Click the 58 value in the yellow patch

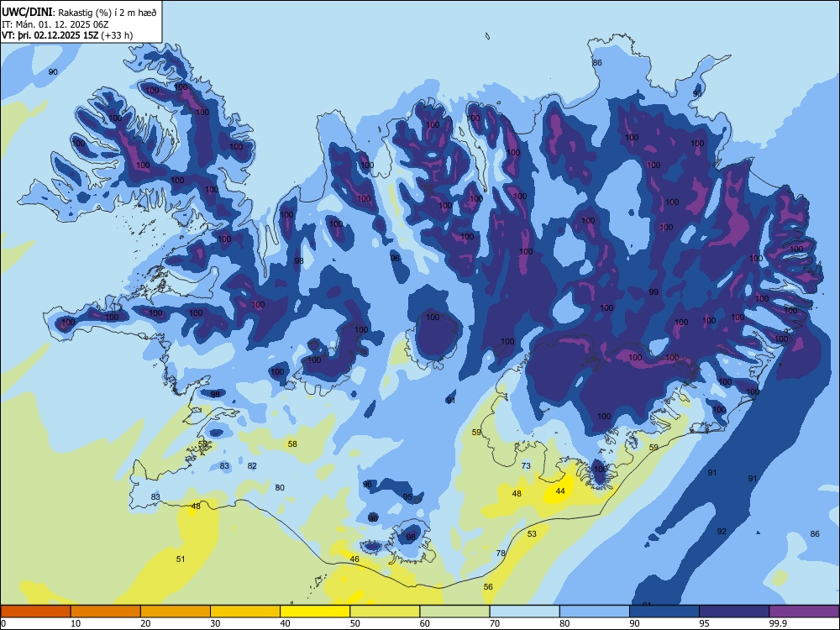point(292,444)
